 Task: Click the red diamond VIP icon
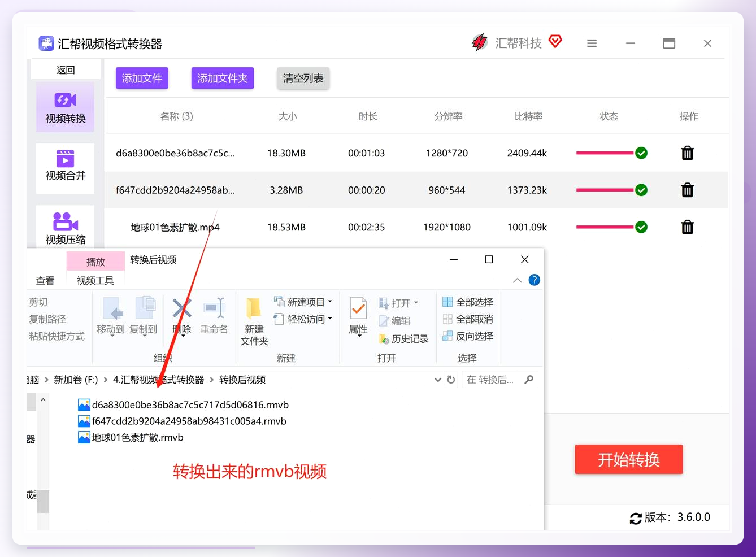[x=555, y=41]
